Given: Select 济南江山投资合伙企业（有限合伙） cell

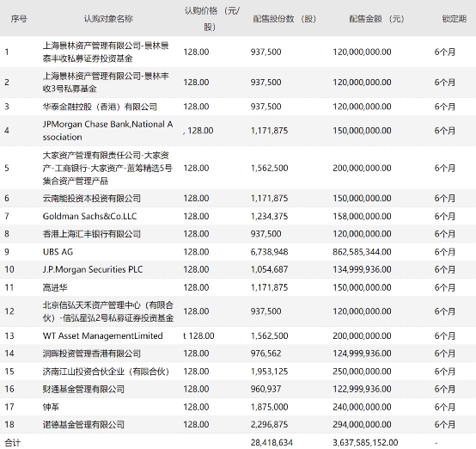Looking at the screenshot, I should click(x=106, y=372).
